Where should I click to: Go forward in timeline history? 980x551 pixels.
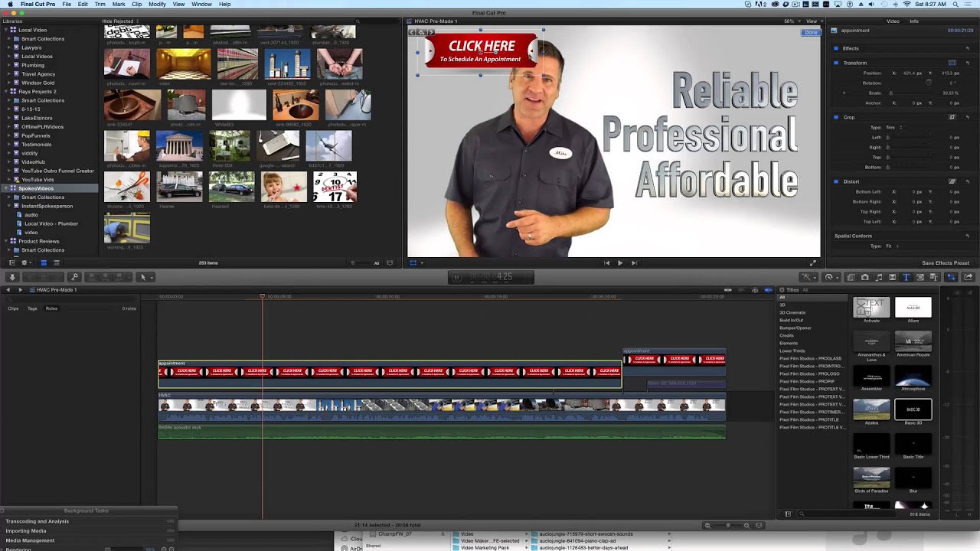[21, 290]
